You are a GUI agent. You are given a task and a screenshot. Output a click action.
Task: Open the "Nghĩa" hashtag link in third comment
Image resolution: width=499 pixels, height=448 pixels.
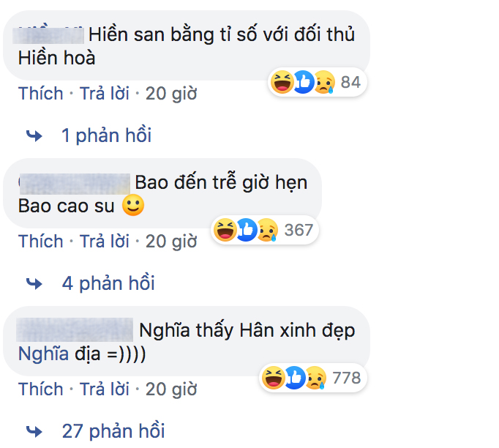[43, 354]
